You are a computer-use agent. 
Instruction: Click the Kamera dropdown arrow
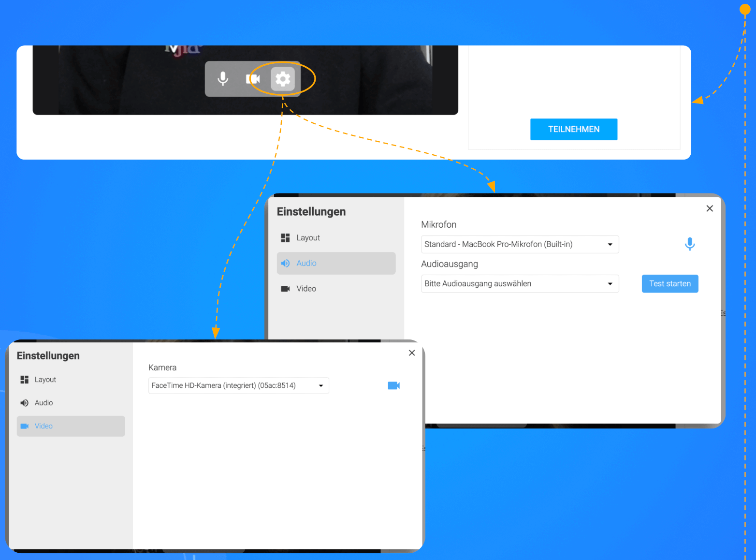[x=321, y=385]
